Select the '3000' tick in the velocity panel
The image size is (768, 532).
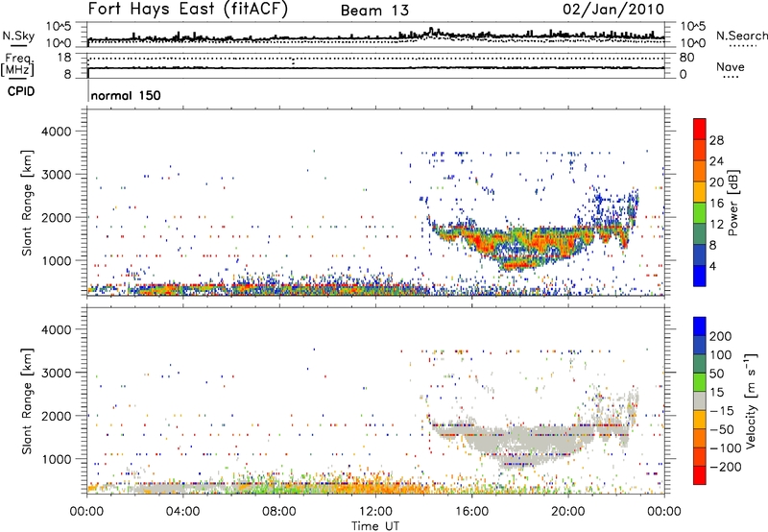(56, 373)
